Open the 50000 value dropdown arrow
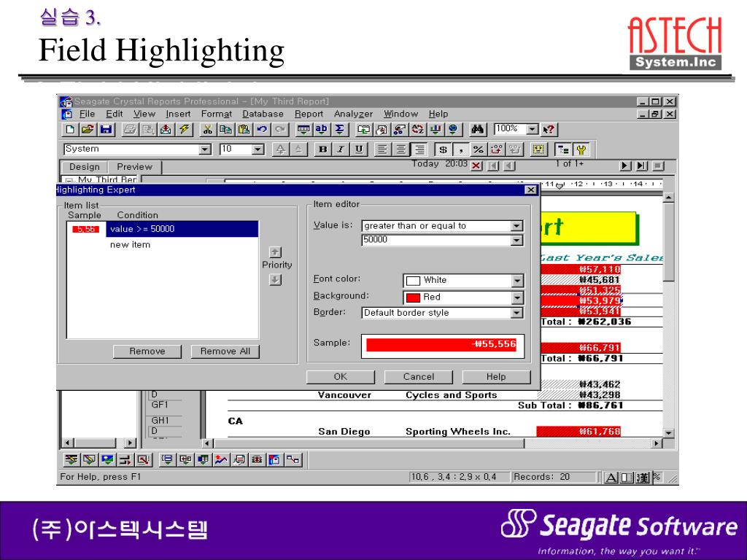747x560 pixels. pyautogui.click(x=516, y=240)
